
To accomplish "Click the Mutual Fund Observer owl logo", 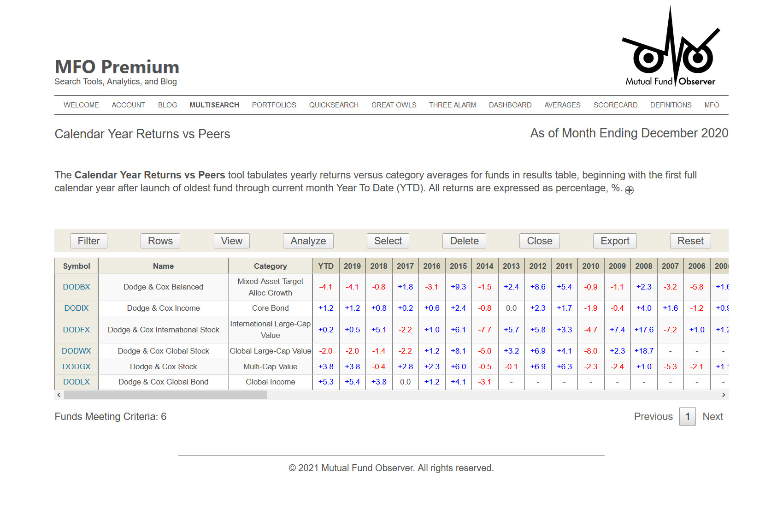I will tap(671, 46).
